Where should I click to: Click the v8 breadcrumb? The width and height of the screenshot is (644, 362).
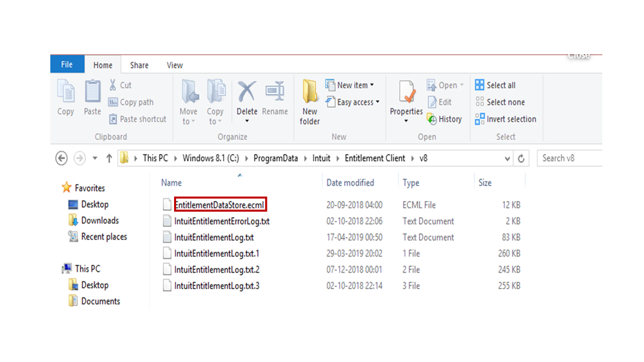click(424, 158)
